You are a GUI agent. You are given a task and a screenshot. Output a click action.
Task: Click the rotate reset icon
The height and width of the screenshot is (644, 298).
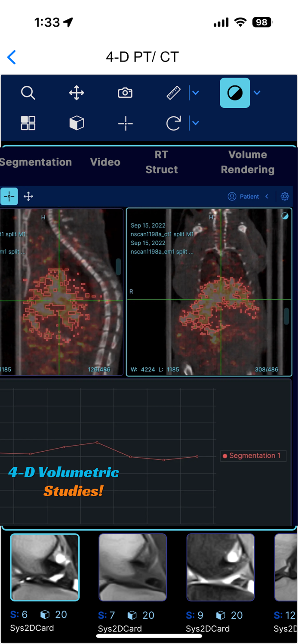[x=174, y=123]
